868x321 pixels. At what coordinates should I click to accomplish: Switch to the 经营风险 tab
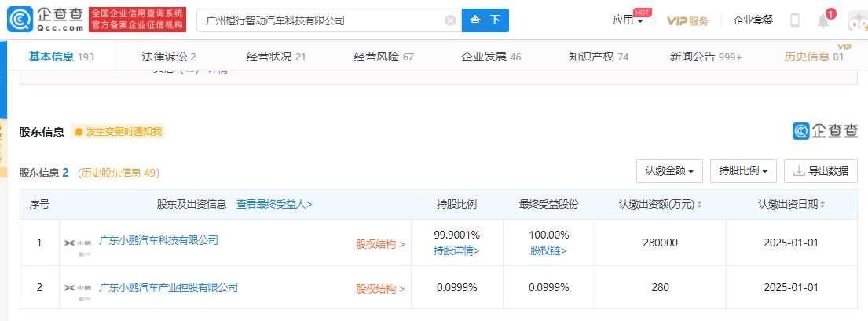[x=383, y=57]
